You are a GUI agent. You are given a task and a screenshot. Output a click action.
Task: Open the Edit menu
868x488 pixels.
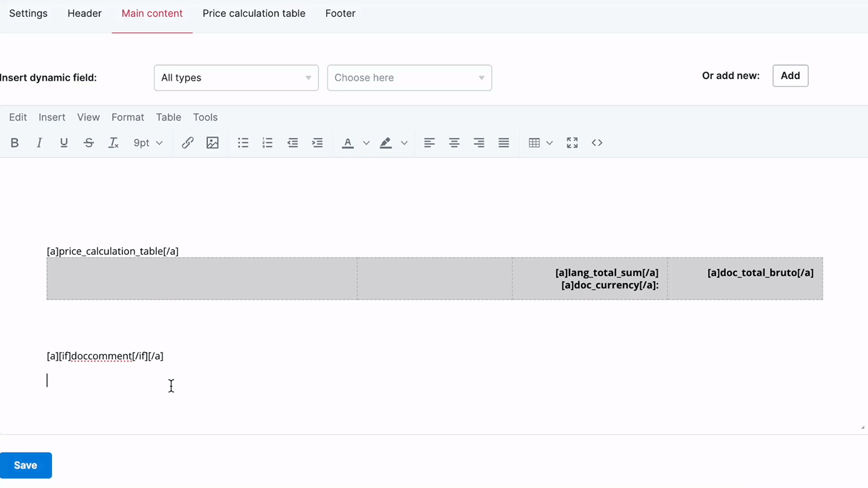18,117
